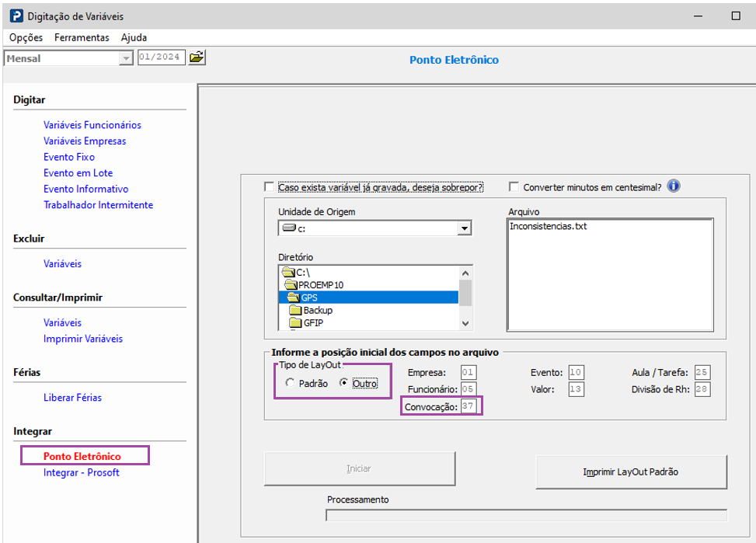Click the Iniciar button

click(360, 468)
